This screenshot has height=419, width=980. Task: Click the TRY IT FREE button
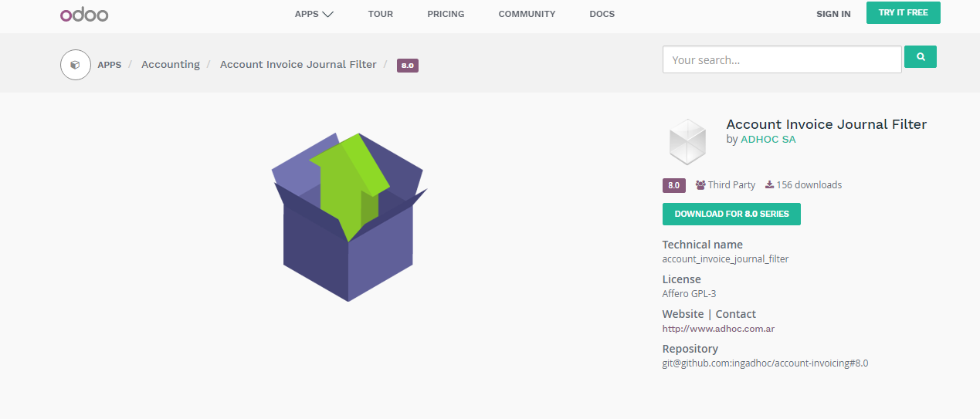coord(903,12)
